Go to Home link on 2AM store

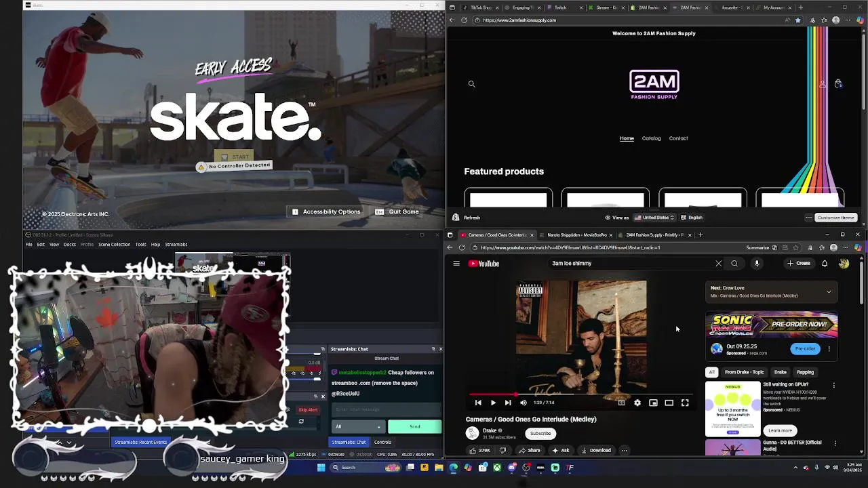(627, 138)
